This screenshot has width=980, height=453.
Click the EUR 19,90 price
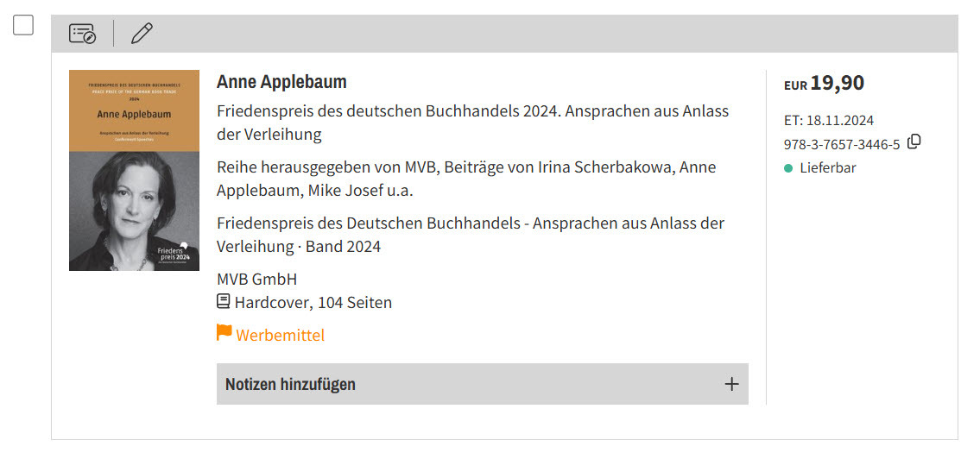[x=824, y=83]
